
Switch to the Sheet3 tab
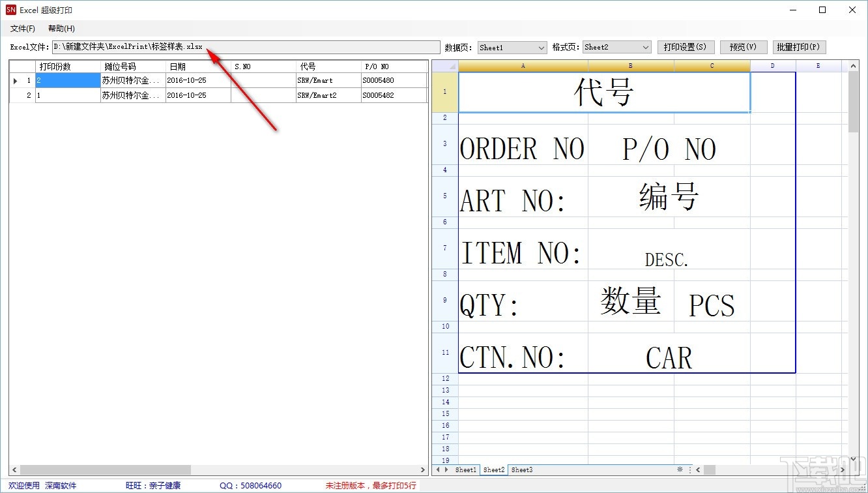coord(521,470)
